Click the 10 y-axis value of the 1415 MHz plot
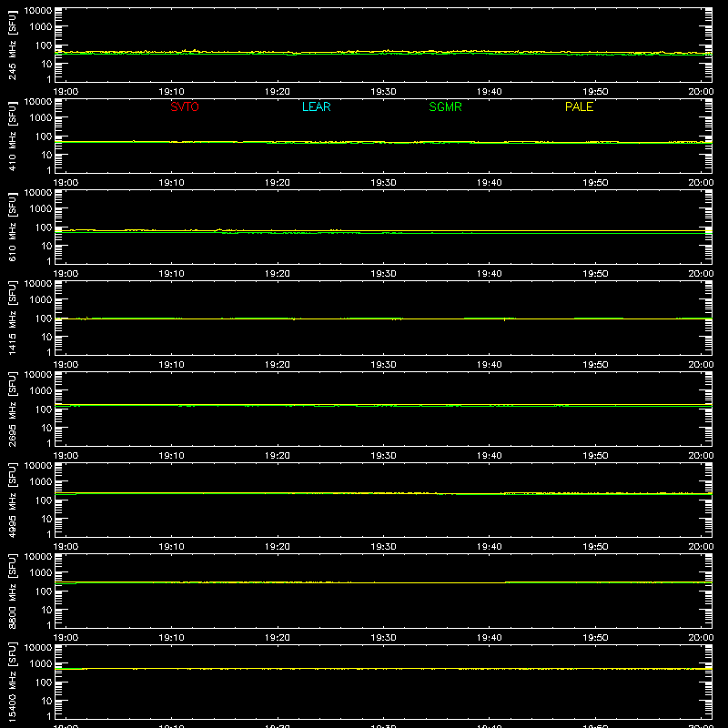This screenshot has height=728, width=728. click(46, 337)
